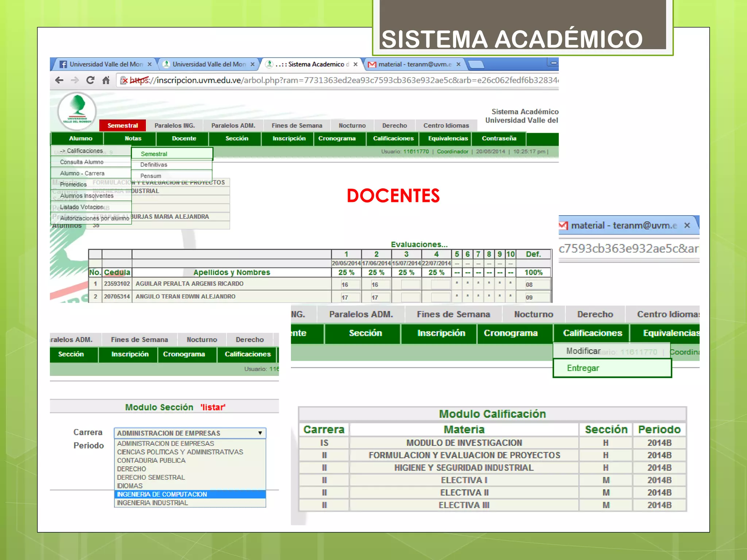The height and width of the screenshot is (560, 747).
Task: Click Cedula column header
Action: [117, 272]
